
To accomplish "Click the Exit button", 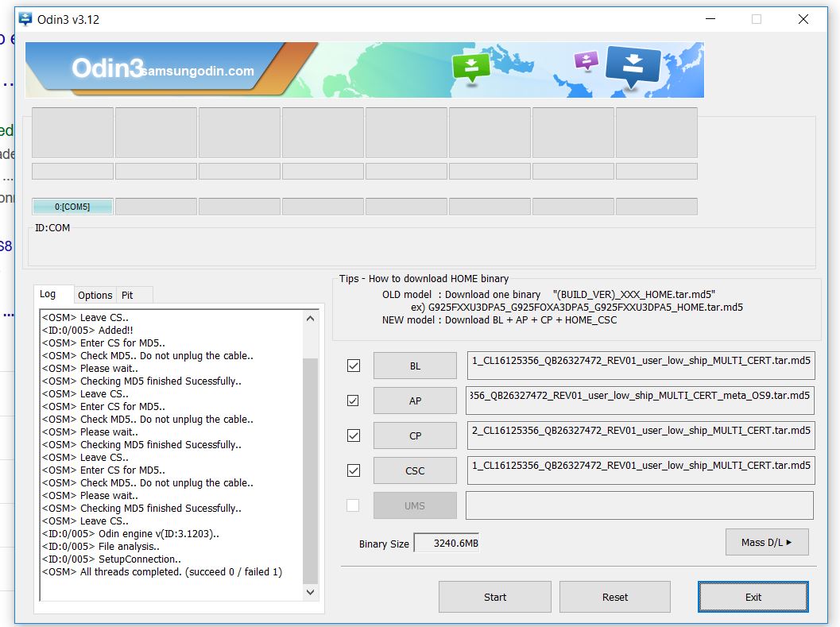I will coord(753,597).
